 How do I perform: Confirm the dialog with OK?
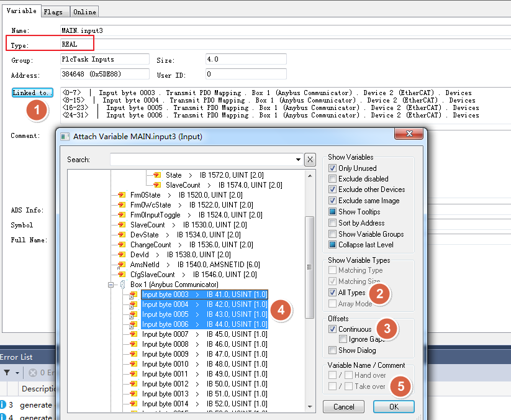point(394,406)
